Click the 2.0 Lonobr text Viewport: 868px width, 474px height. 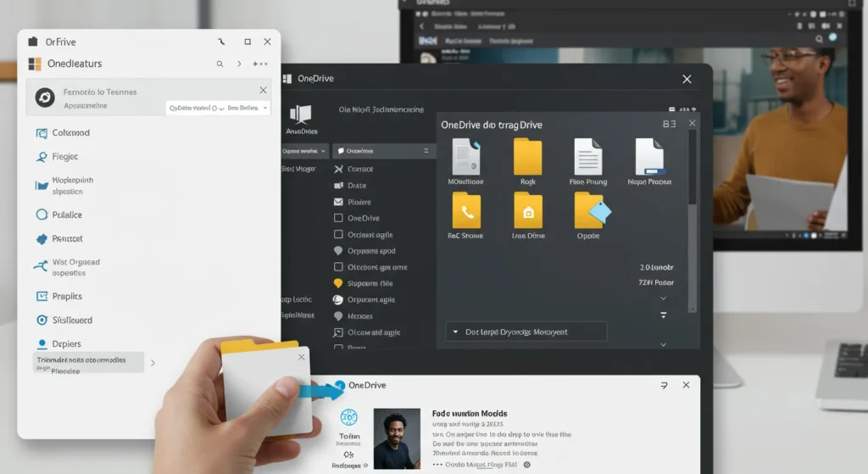(657, 267)
